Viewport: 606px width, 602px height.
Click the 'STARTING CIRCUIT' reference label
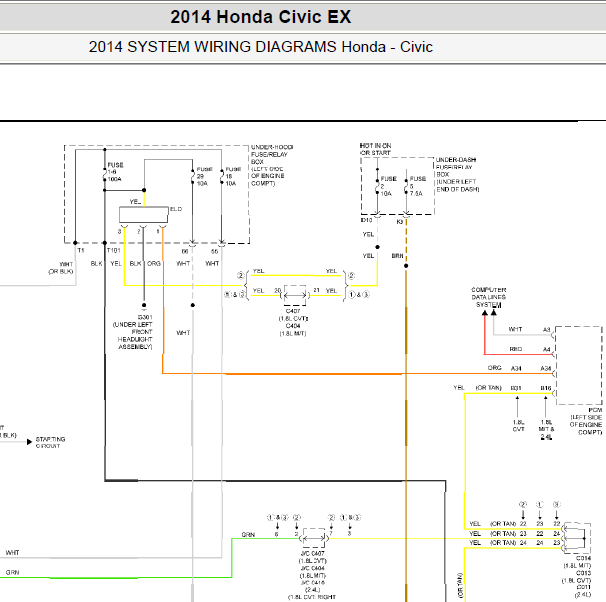point(50,442)
